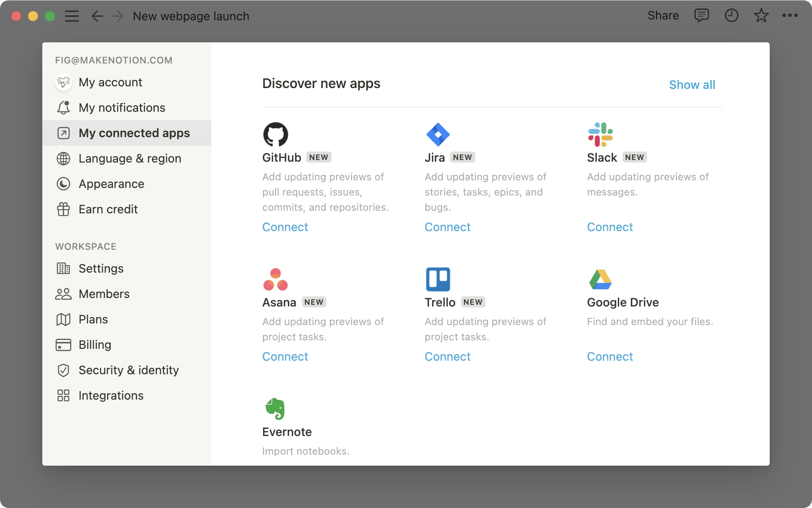Favorite the page using the star icon
Screen dimensions: 812x508
[761, 16]
